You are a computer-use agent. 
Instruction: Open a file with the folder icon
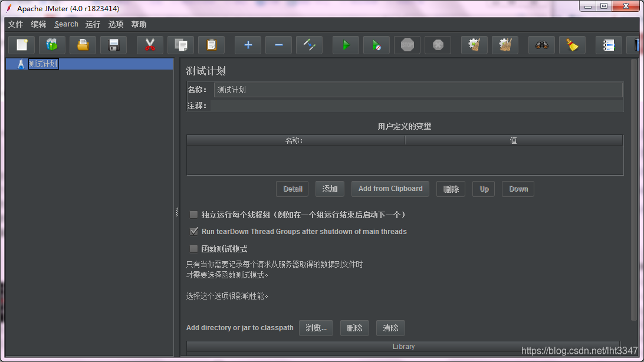coord(83,45)
